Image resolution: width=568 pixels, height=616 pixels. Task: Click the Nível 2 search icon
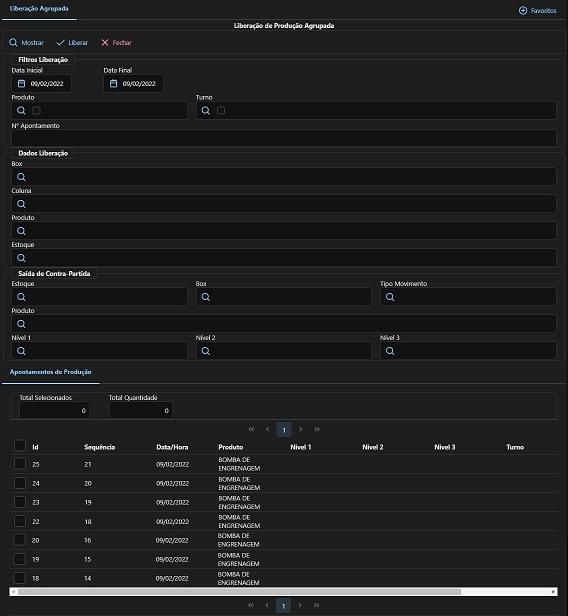point(205,351)
